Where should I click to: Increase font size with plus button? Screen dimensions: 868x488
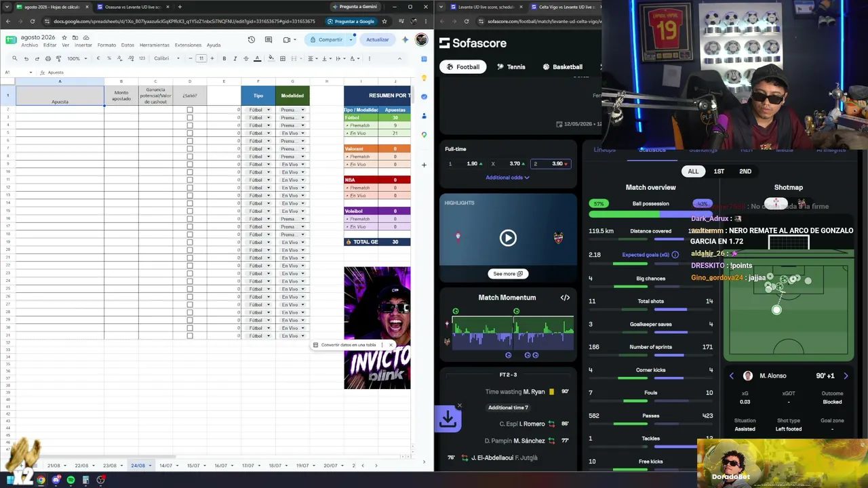212,58
